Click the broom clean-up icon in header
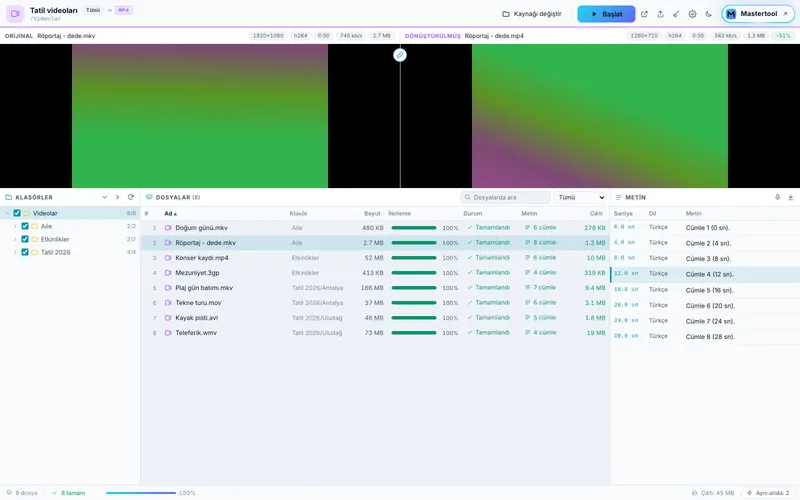The height and width of the screenshot is (500, 800). point(676,14)
